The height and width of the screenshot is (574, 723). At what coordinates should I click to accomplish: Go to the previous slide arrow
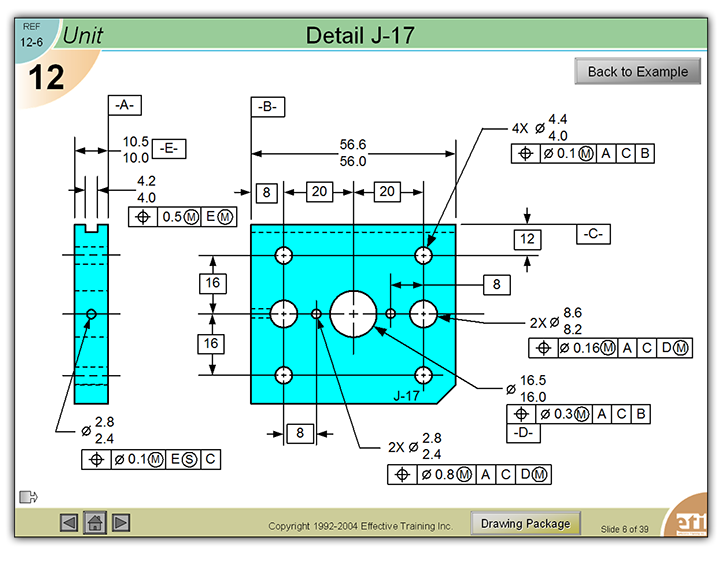[69, 522]
